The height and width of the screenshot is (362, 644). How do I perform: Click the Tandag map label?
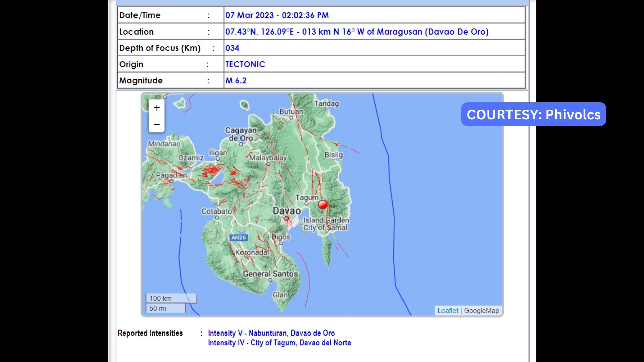(326, 103)
